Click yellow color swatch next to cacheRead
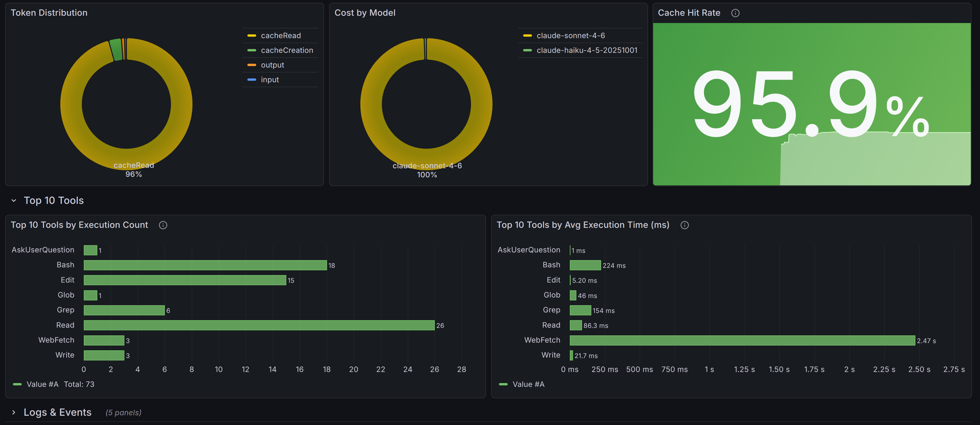This screenshot has width=980, height=425. (x=252, y=35)
